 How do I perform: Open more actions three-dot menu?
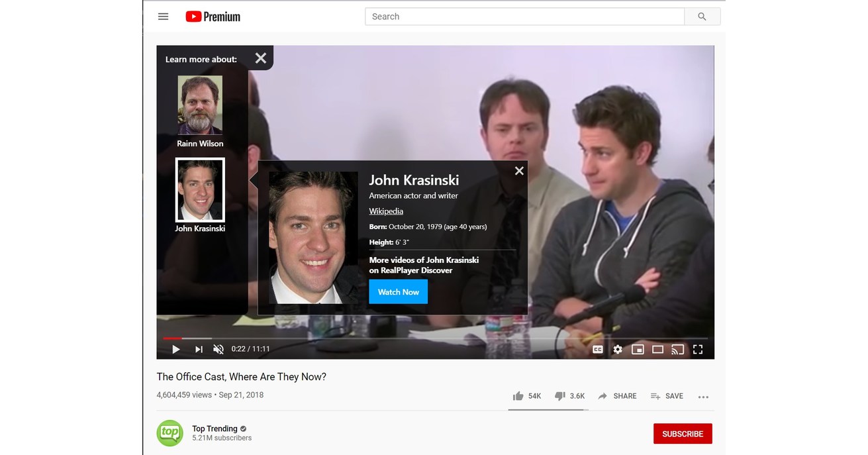pyautogui.click(x=703, y=397)
